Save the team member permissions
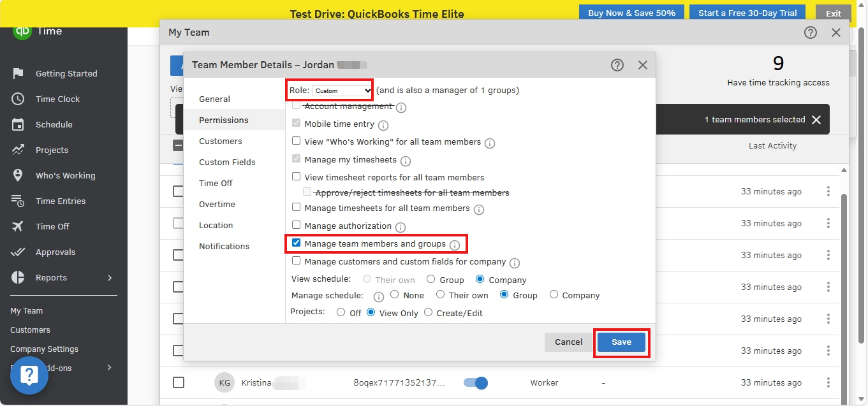 point(621,342)
